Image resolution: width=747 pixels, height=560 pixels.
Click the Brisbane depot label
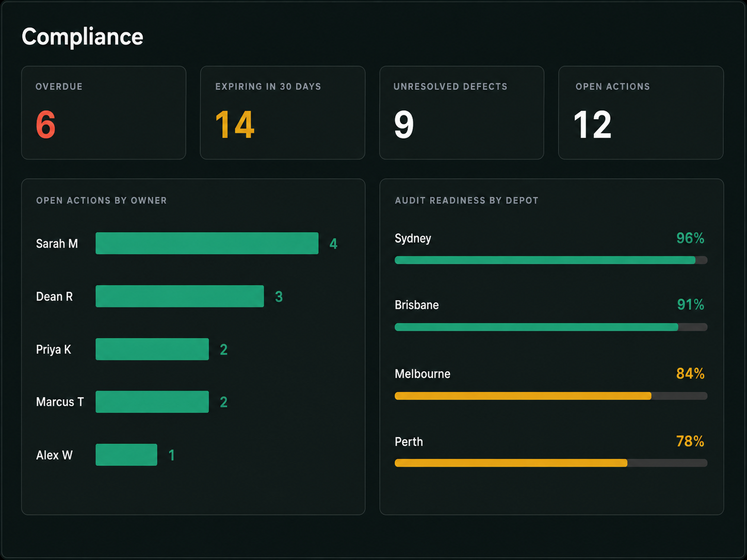(x=417, y=305)
